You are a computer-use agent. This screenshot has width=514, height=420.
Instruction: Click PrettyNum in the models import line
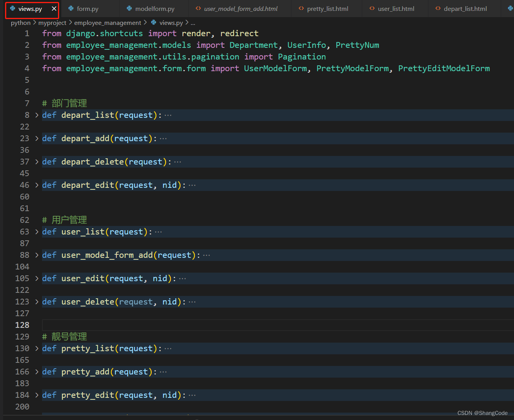click(357, 45)
